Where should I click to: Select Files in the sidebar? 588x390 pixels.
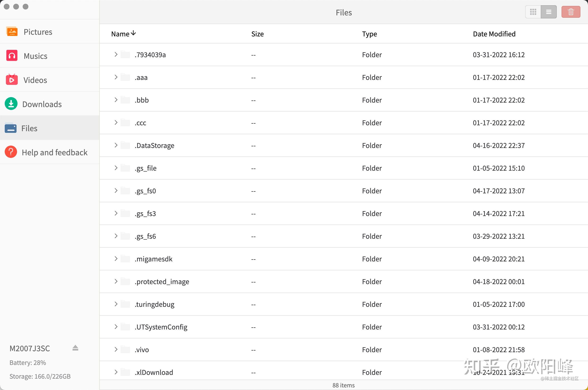click(29, 128)
